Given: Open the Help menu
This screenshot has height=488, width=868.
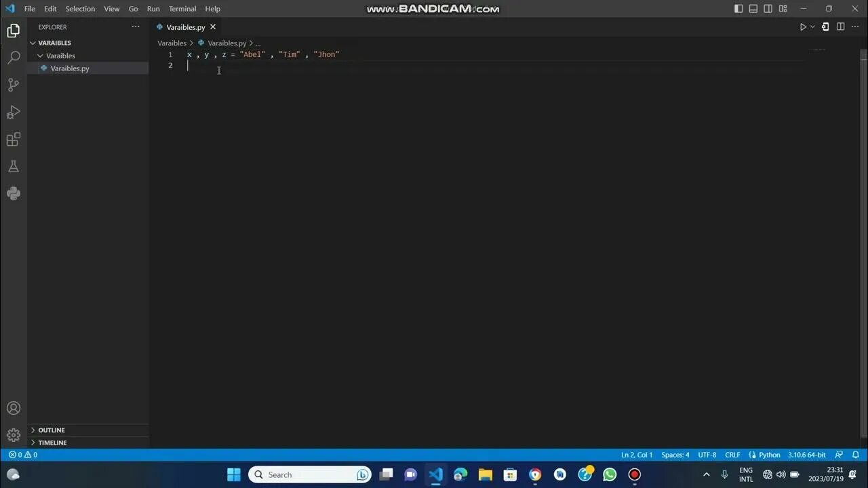Looking at the screenshot, I should tap(213, 9).
